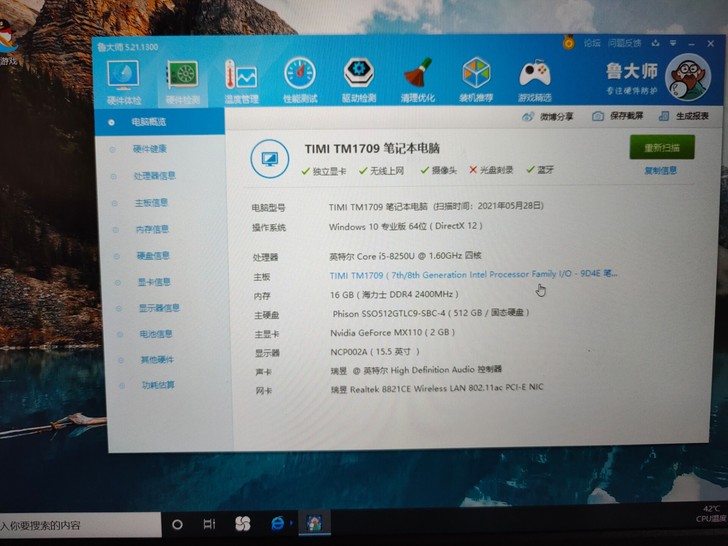Select the 硬件检测 hardware detection icon
The width and height of the screenshot is (728, 546).
pyautogui.click(x=182, y=82)
